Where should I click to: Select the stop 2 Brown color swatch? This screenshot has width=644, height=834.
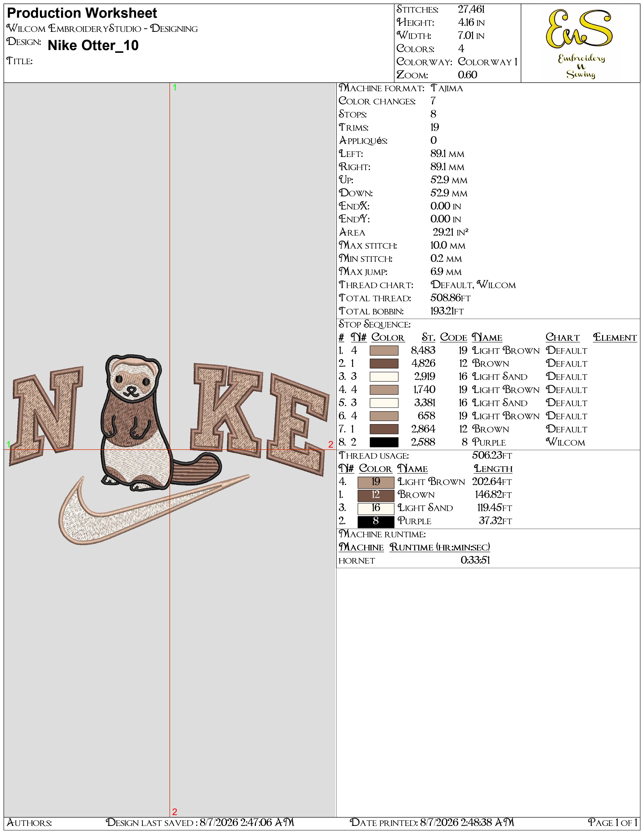[x=384, y=363]
